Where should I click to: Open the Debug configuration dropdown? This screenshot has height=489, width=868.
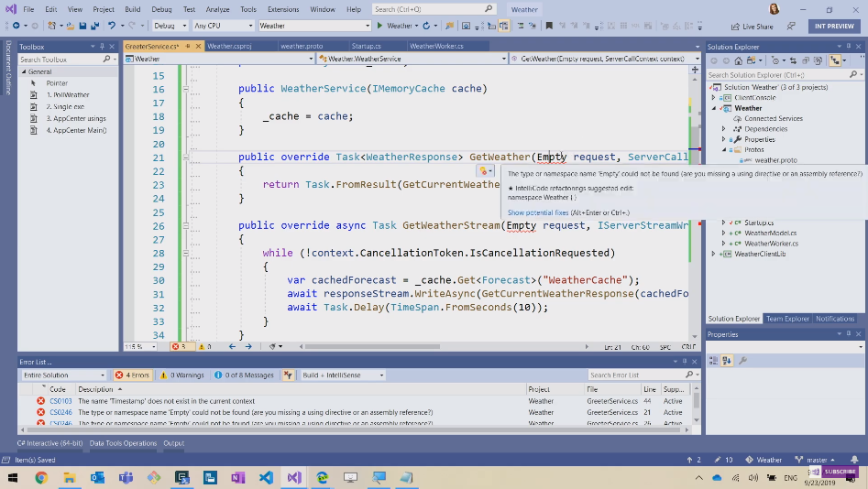[170, 26]
